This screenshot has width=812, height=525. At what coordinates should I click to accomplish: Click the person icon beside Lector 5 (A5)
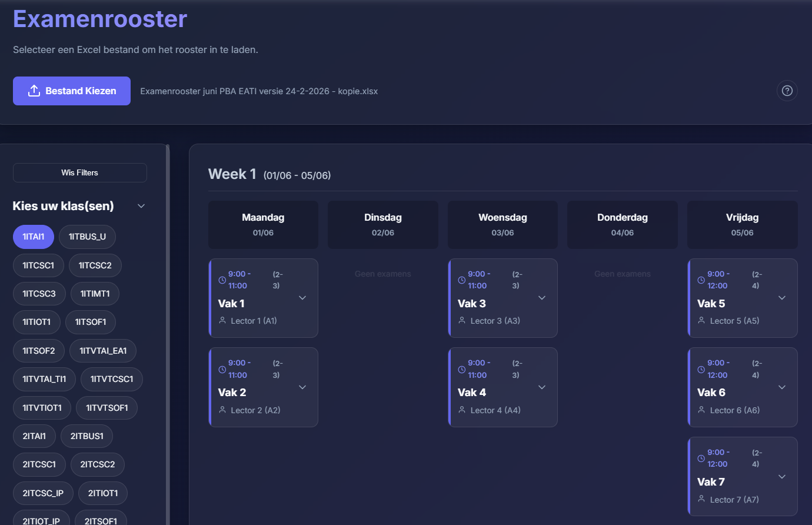(701, 320)
